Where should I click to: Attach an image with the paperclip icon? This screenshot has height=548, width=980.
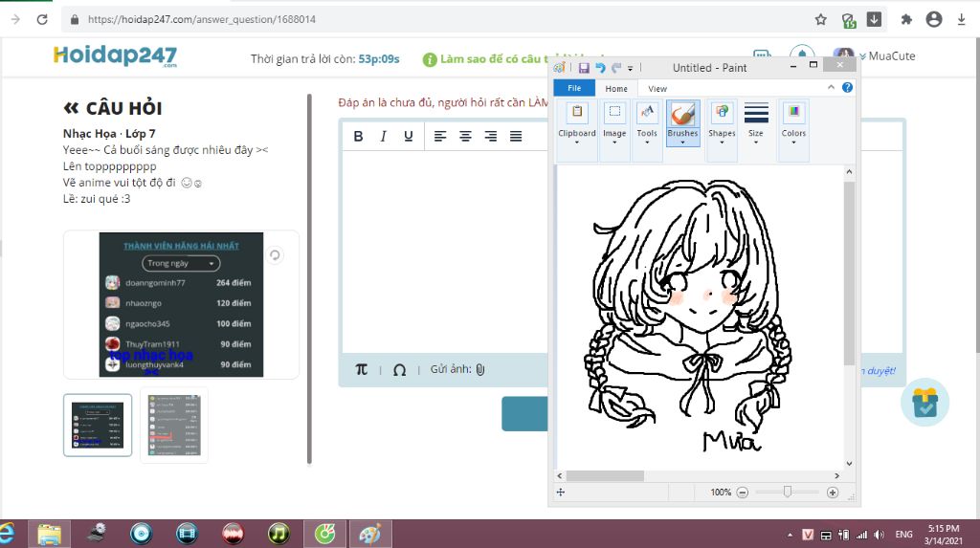(480, 370)
